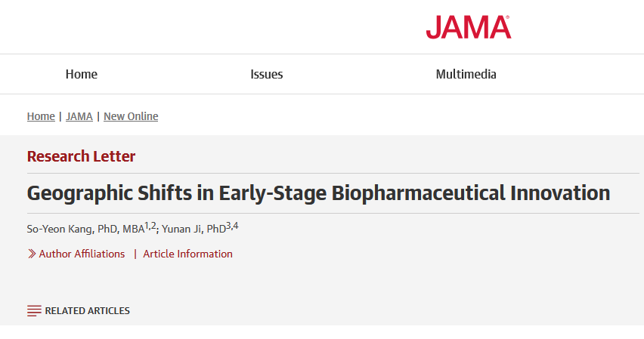Open the RELATED ARTICLES label
This screenshot has width=644, height=339.
(87, 310)
